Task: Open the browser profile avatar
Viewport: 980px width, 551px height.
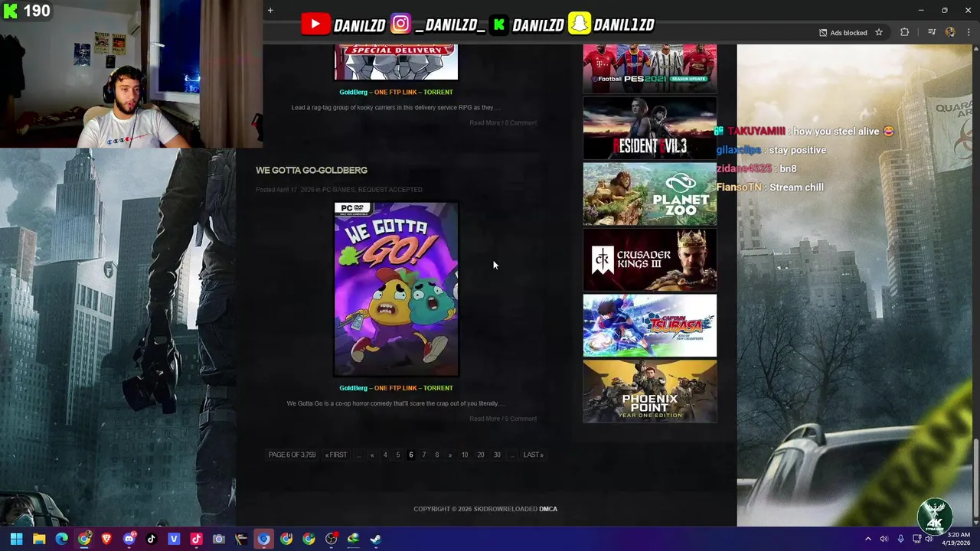Action: (x=950, y=32)
